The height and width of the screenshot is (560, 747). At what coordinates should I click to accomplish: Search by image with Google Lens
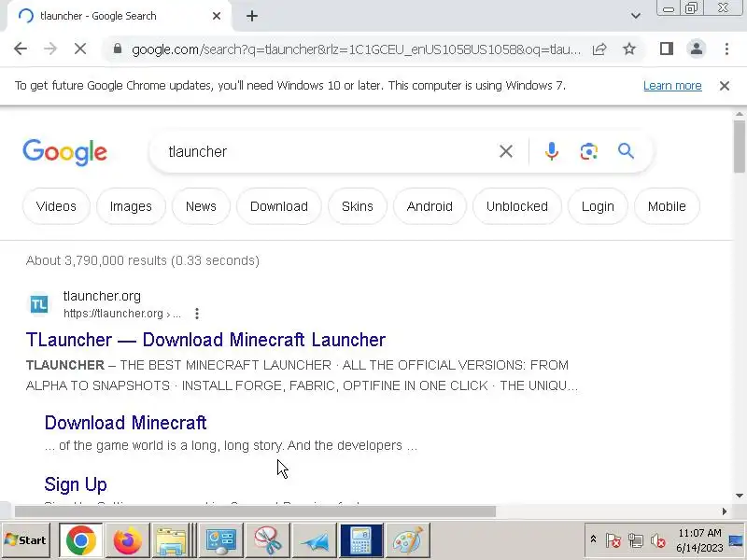pos(589,151)
